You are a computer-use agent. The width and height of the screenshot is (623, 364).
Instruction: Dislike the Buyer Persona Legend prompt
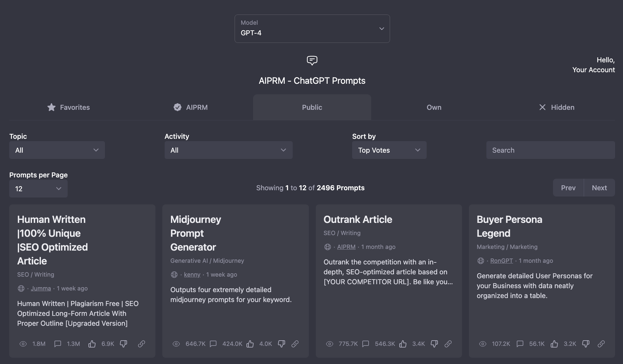pyautogui.click(x=586, y=344)
